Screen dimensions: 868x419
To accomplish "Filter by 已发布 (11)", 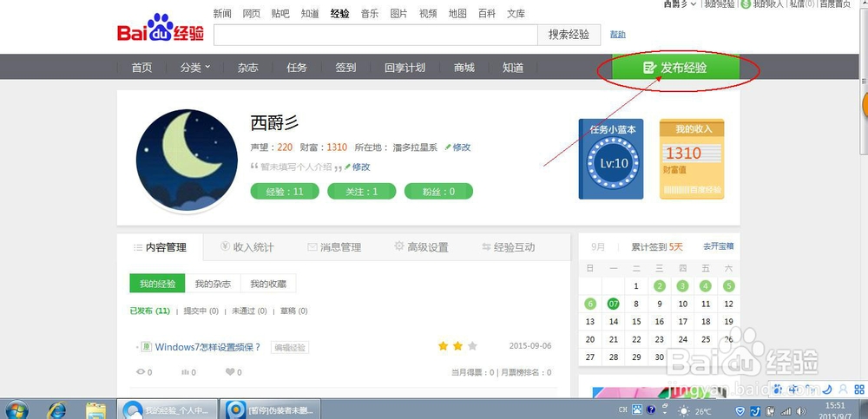I will pyautogui.click(x=150, y=311).
